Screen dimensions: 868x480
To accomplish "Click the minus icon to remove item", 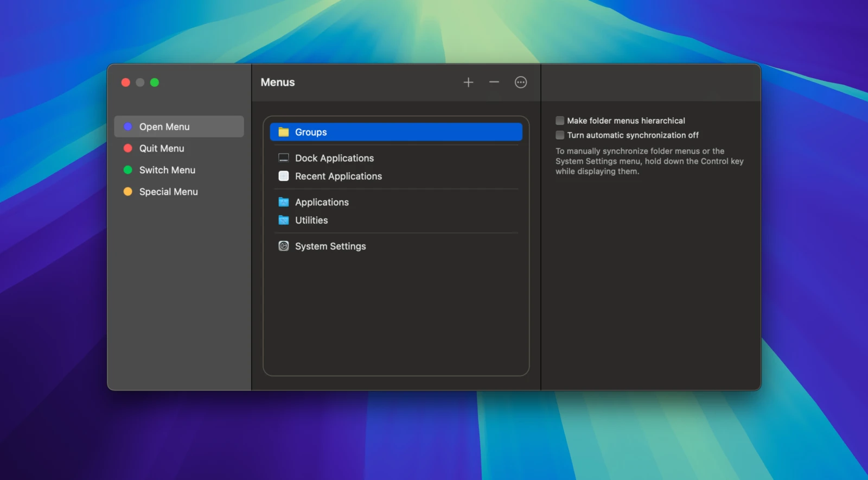I will tap(494, 83).
